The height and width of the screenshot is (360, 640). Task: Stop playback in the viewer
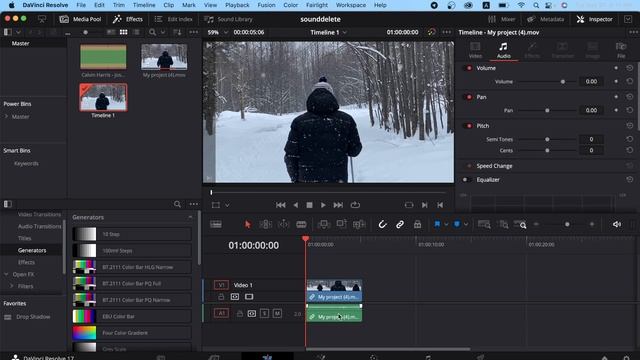309,205
